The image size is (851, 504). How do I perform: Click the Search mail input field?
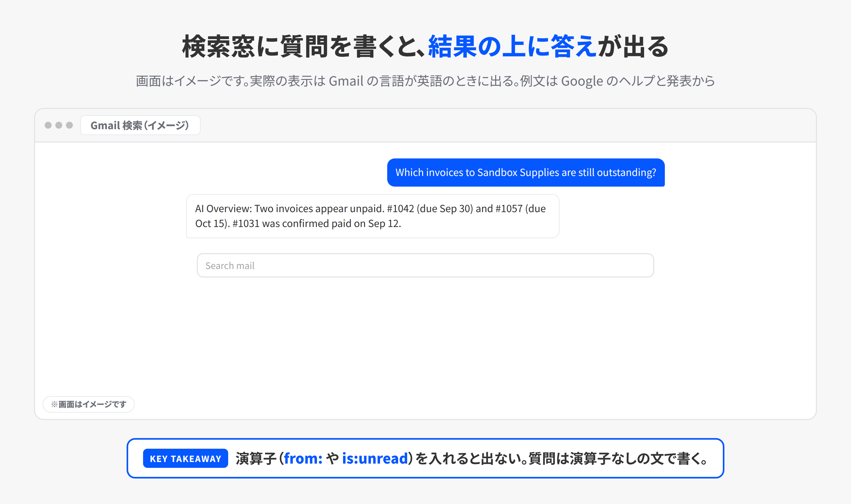point(425,265)
